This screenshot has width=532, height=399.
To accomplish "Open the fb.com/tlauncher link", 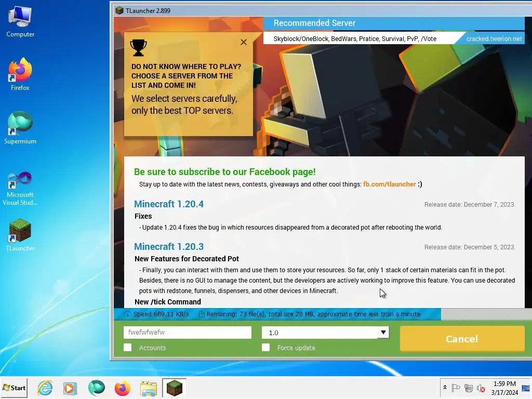I will pyautogui.click(x=389, y=184).
